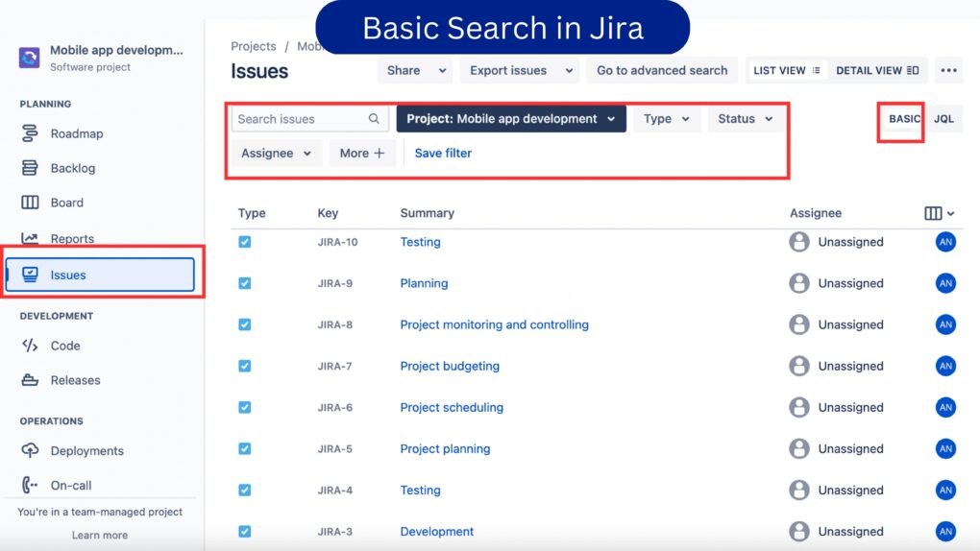980x551 pixels.
Task: Select LIST VIEW layout
Action: click(x=787, y=71)
